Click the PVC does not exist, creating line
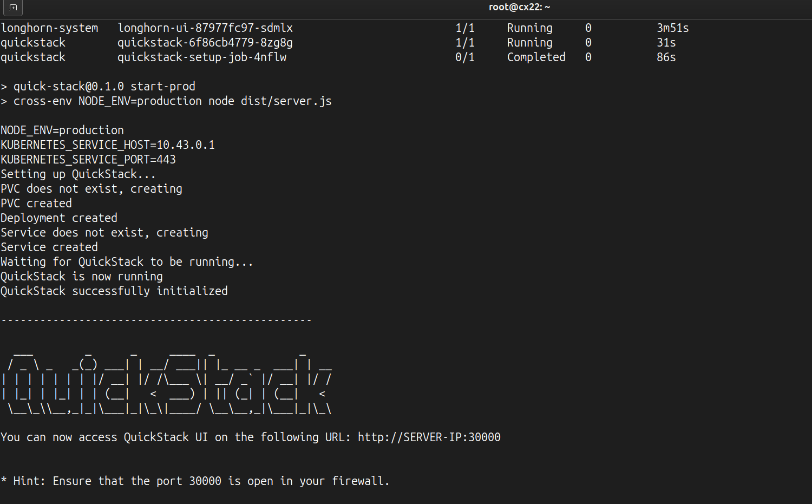Screen dimensions: 812x504 pyautogui.click(x=91, y=189)
